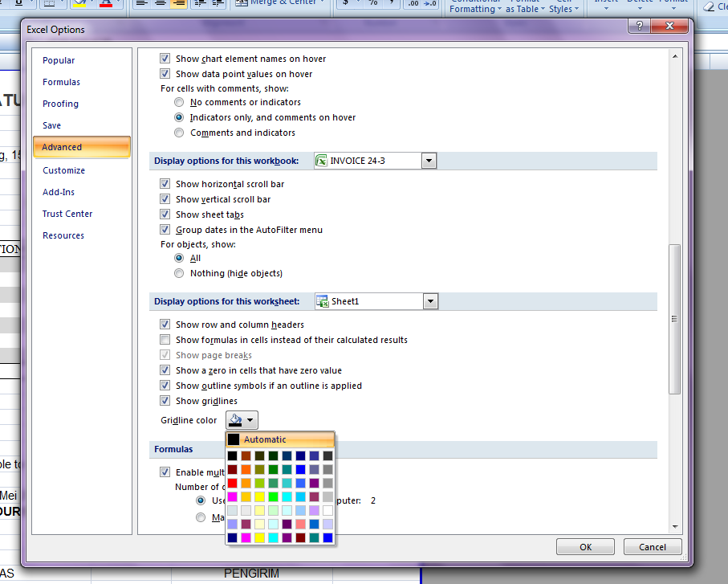Enable Show formulas in cells instead of results
This screenshot has height=584, width=728.
click(x=165, y=340)
